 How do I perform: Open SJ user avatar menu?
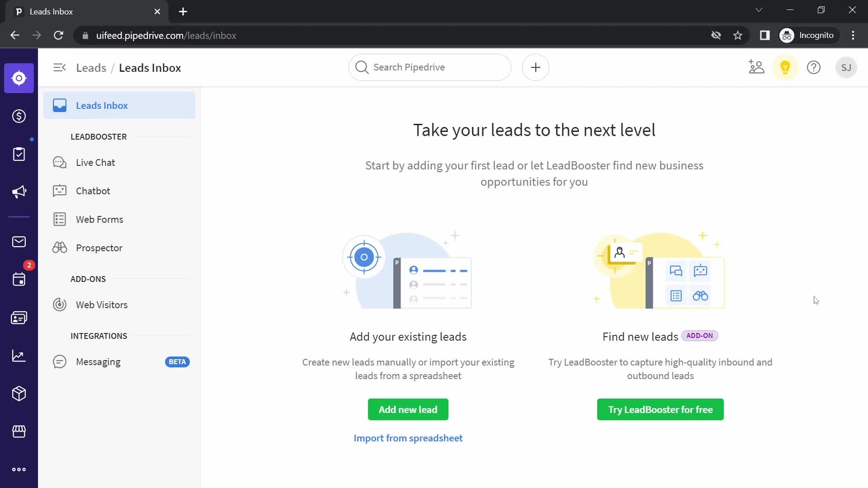[x=846, y=67]
